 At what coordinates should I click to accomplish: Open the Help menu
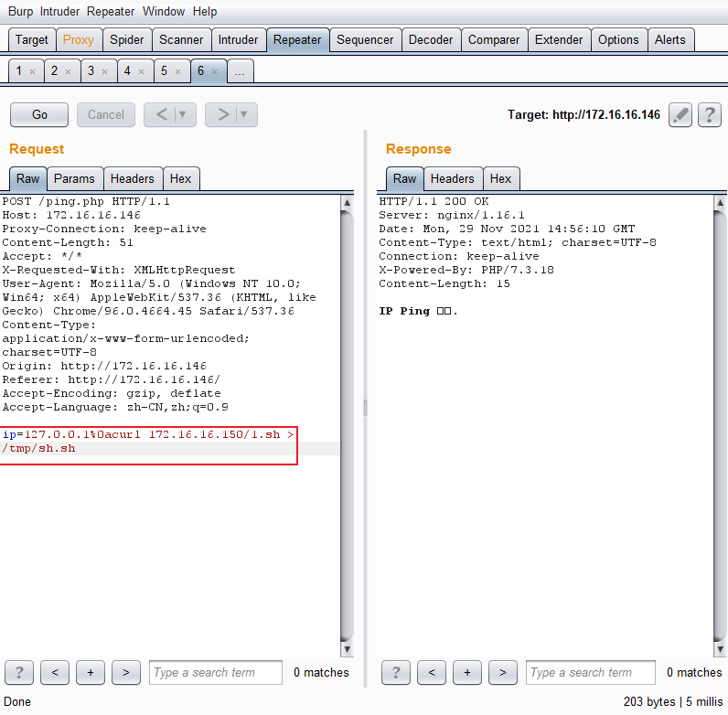pyautogui.click(x=205, y=12)
